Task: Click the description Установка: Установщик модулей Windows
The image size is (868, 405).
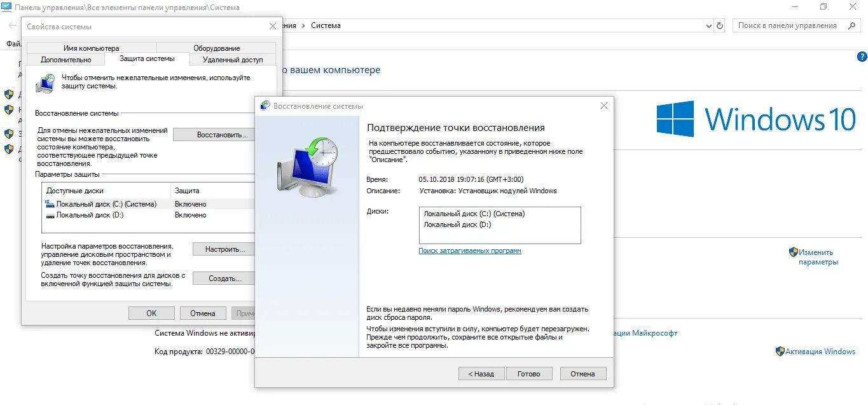Action: point(488,191)
